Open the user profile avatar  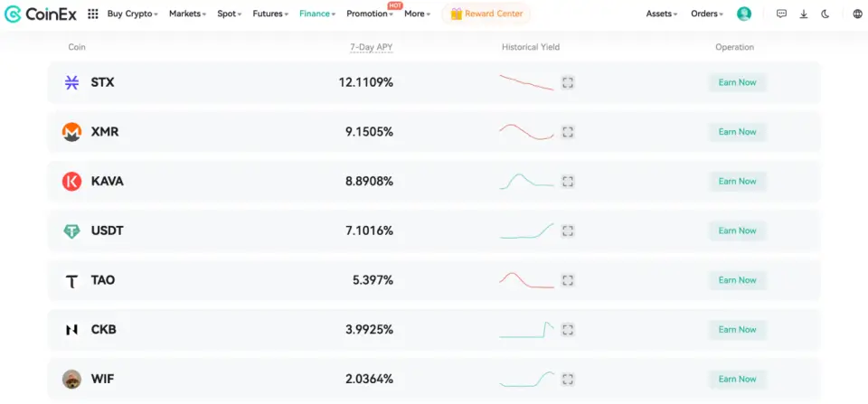(744, 14)
